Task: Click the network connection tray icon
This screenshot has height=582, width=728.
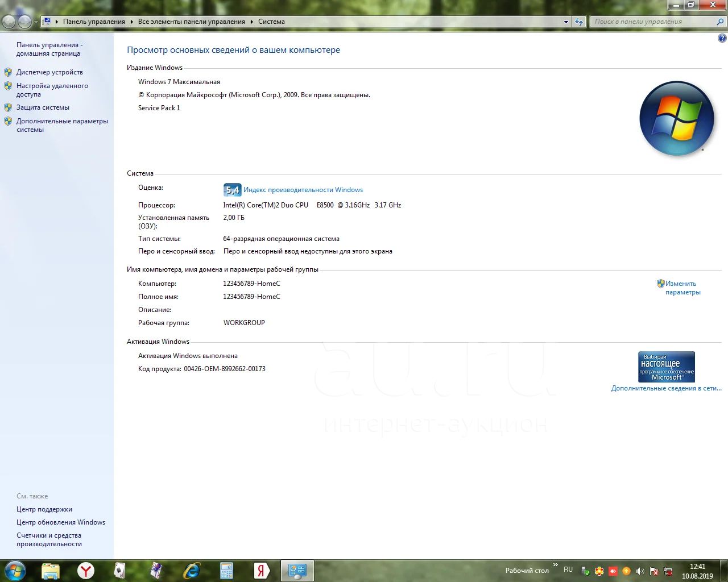Action: point(668,571)
